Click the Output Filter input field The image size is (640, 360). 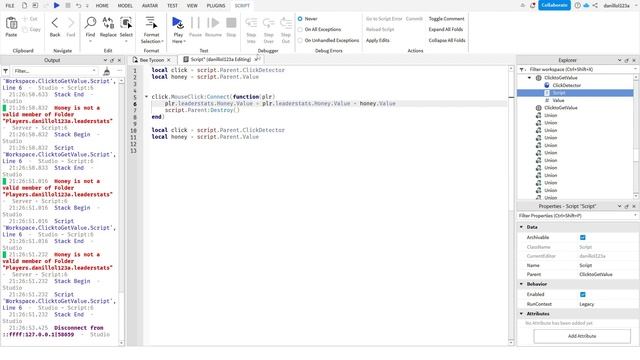coord(55,71)
